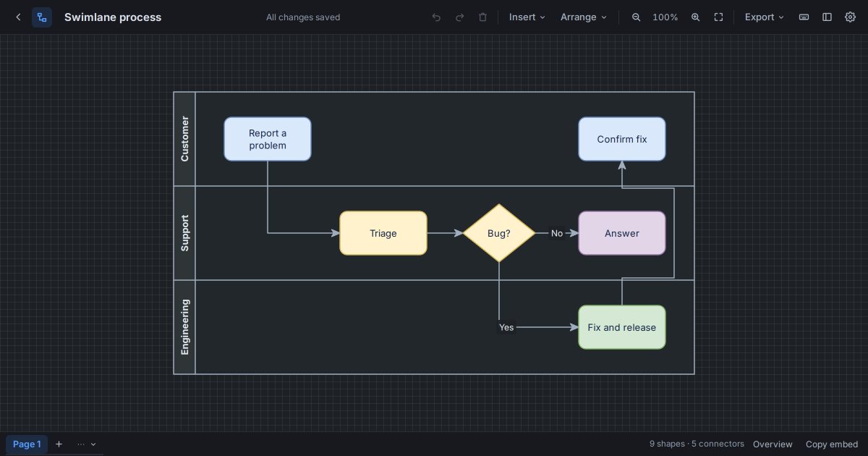Click Copy embed
868x456 pixels.
pyautogui.click(x=832, y=444)
